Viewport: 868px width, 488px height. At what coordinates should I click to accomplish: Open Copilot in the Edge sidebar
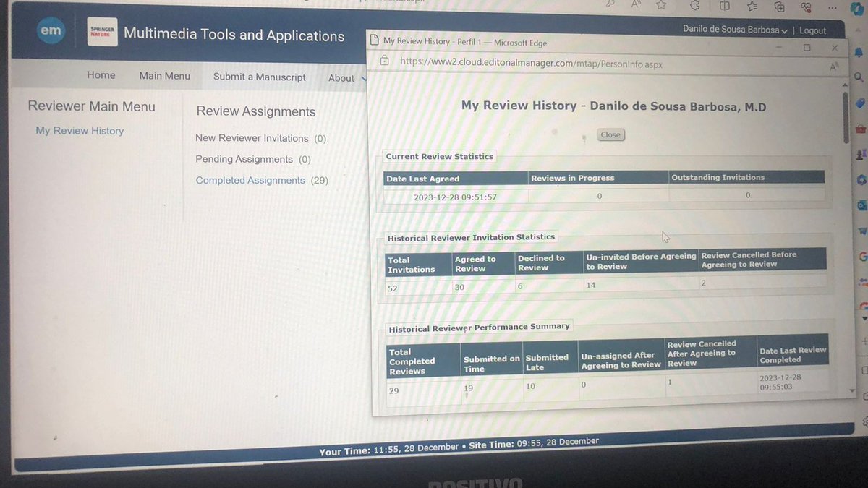coord(858,10)
